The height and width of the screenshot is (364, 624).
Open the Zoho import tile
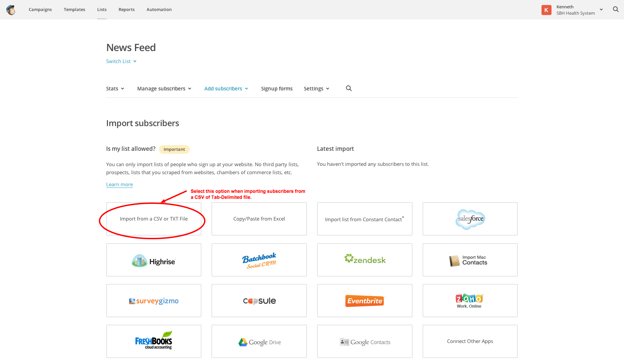pyautogui.click(x=470, y=301)
